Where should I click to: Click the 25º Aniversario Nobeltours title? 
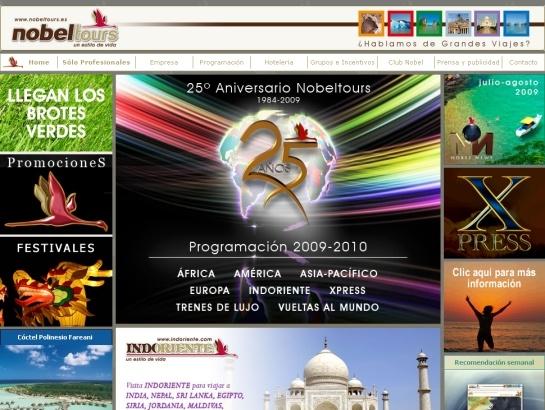278,88
